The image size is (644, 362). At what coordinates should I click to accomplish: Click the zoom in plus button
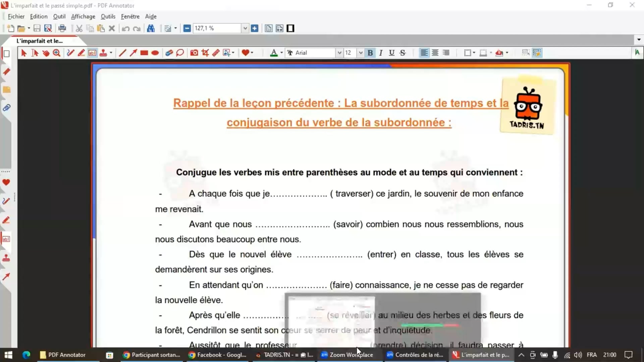click(x=255, y=28)
